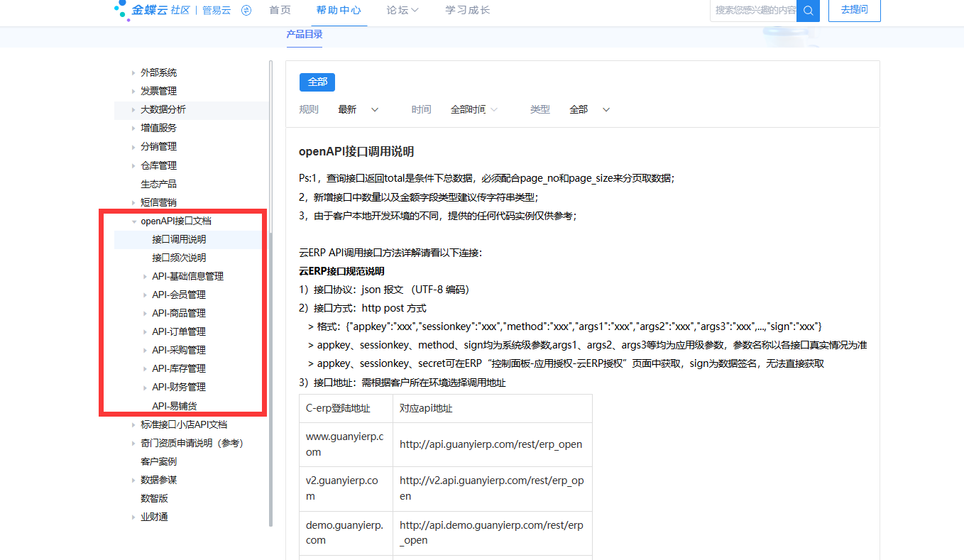Open the 帮助中心 tab

pyautogui.click(x=339, y=10)
